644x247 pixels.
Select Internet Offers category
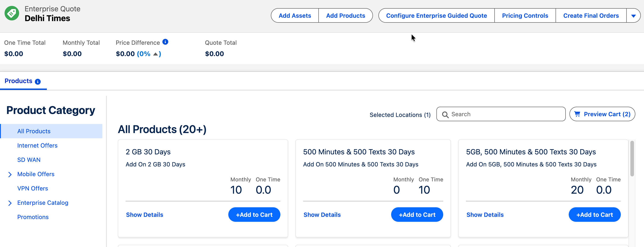37,146
